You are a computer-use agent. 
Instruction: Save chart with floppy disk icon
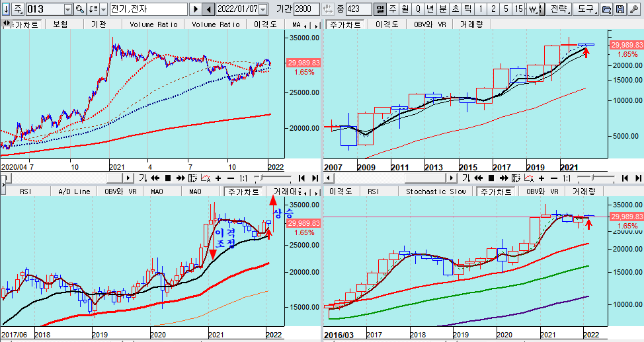[620, 9]
